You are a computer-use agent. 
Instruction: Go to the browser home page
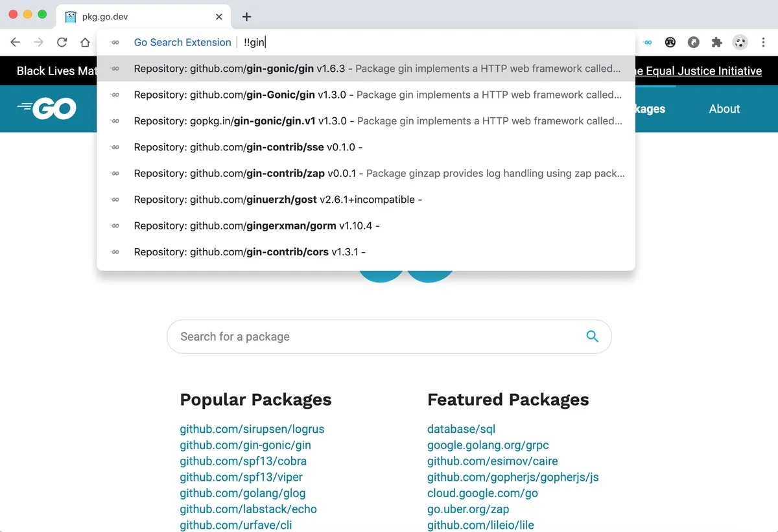tap(85, 42)
